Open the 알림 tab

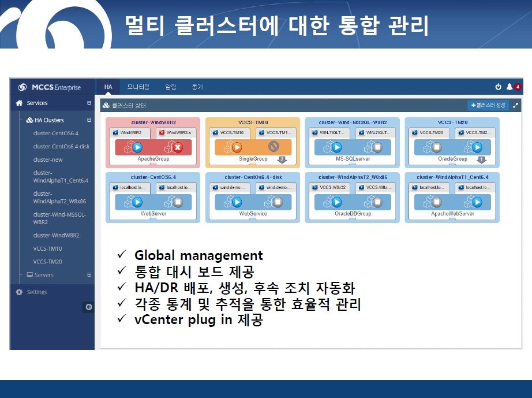click(171, 87)
